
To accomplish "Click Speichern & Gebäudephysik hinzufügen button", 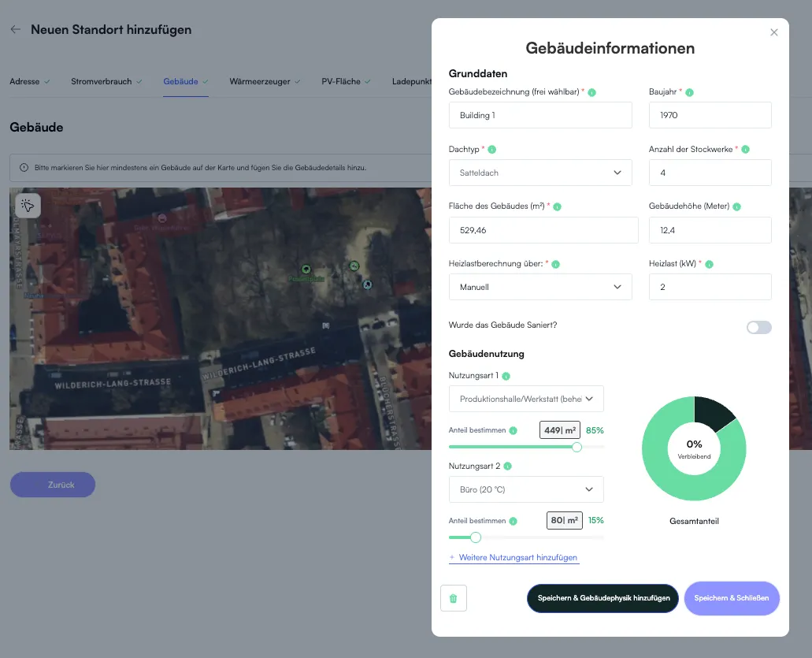I will point(603,598).
